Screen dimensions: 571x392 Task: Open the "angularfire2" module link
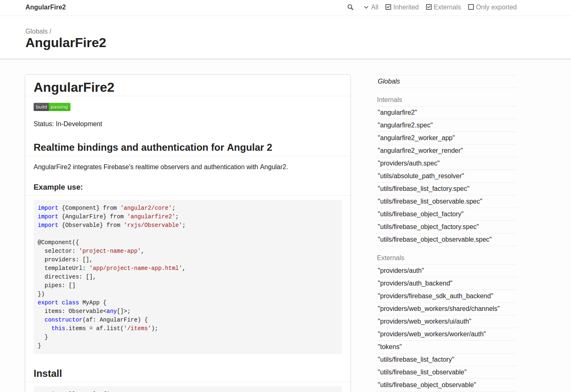[x=446, y=113]
